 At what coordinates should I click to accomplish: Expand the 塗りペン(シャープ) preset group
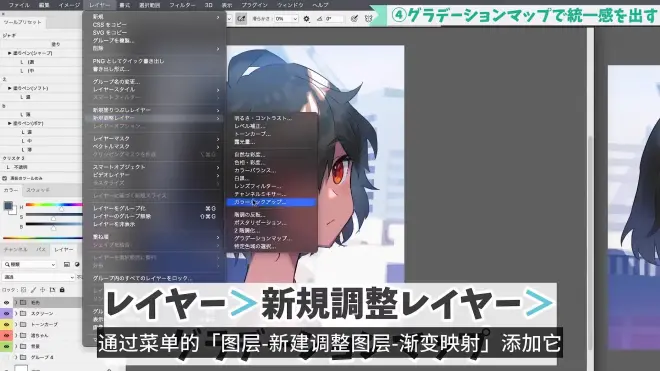click(9, 53)
